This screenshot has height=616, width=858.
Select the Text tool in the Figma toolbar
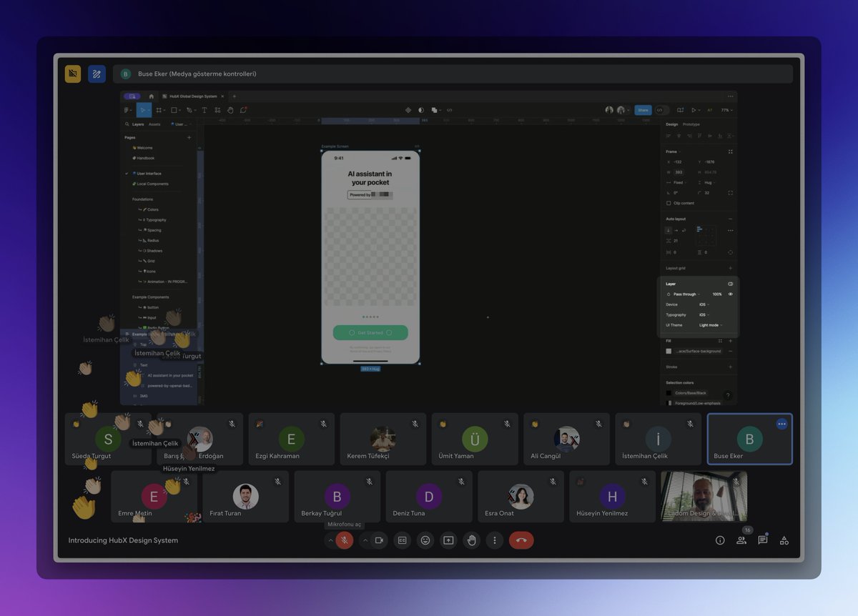204,110
